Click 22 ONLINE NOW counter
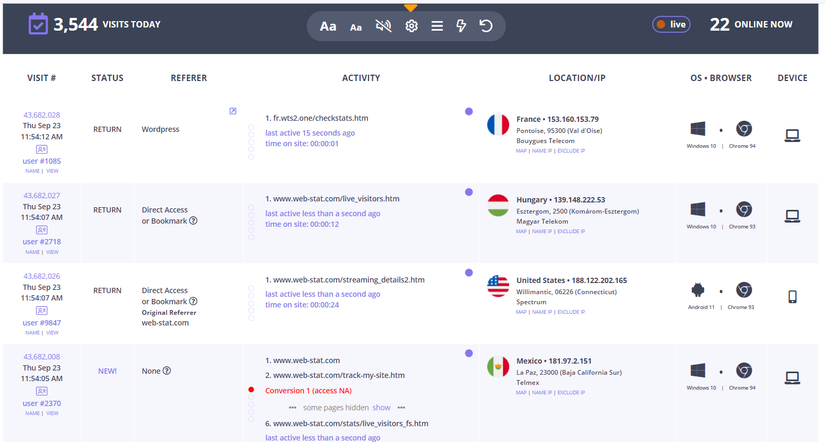This screenshot has height=442, width=825. click(751, 24)
